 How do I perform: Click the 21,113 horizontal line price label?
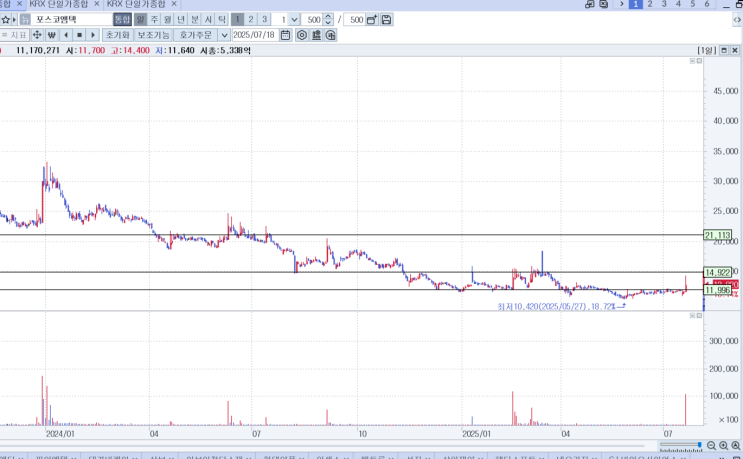coord(717,235)
